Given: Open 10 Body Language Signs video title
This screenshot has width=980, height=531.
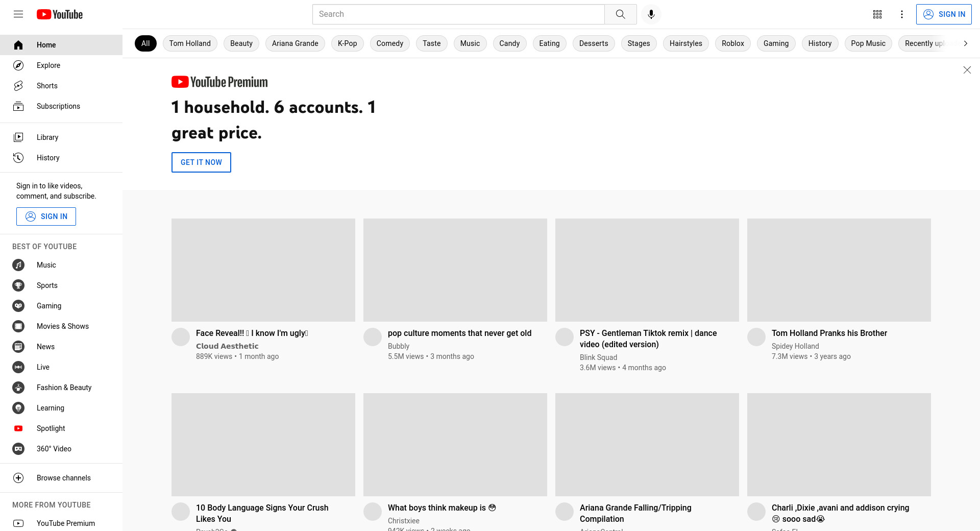Looking at the screenshot, I should click(262, 513).
